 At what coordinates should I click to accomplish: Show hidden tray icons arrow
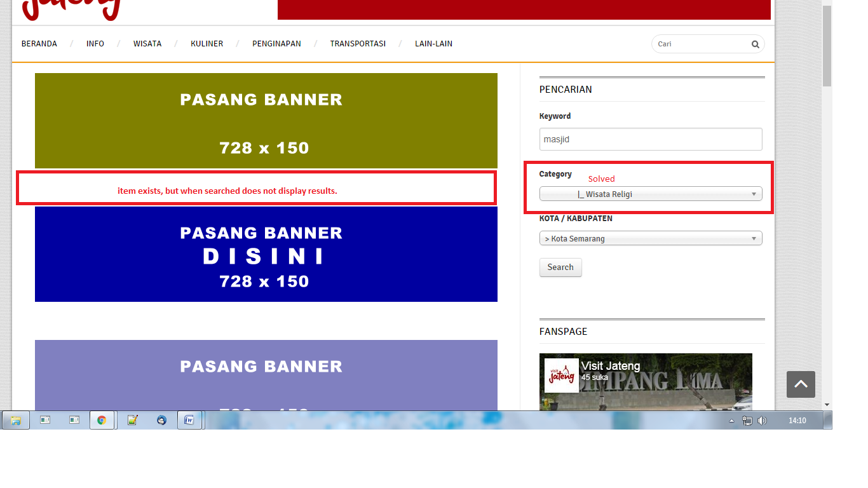coord(731,421)
